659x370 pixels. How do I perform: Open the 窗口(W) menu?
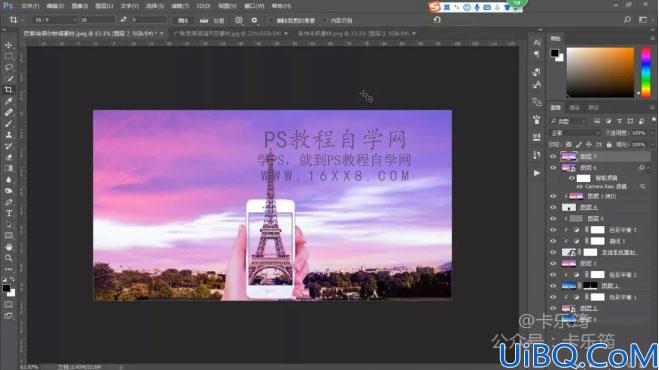click(254, 6)
